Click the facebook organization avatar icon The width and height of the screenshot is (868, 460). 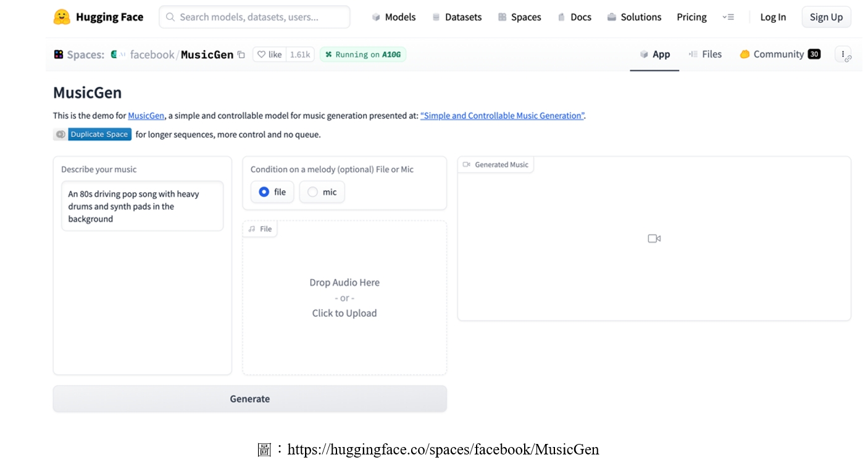pos(114,54)
